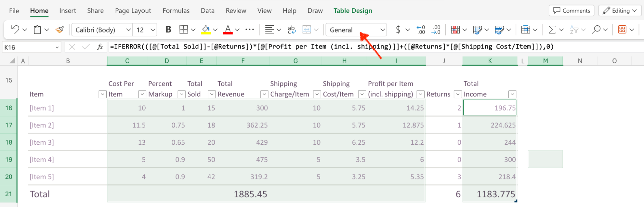This screenshot has height=207, width=644.
Task: Open Conditional Formatting icon
Action: (455, 30)
